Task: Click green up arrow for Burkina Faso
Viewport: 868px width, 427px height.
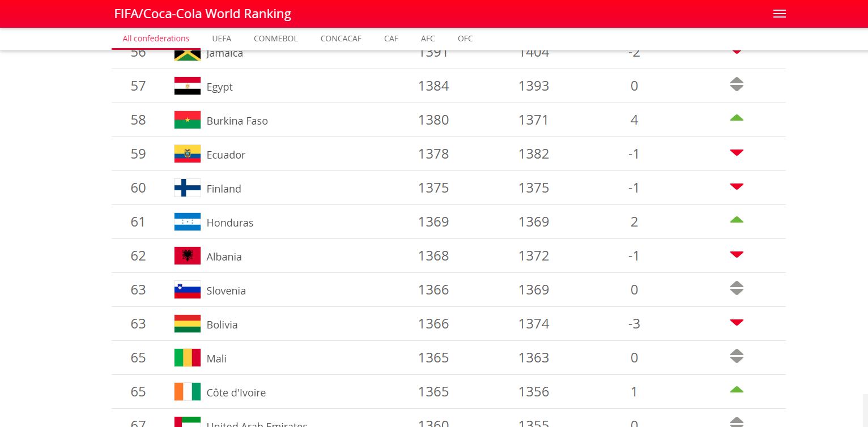Action: coord(737,118)
